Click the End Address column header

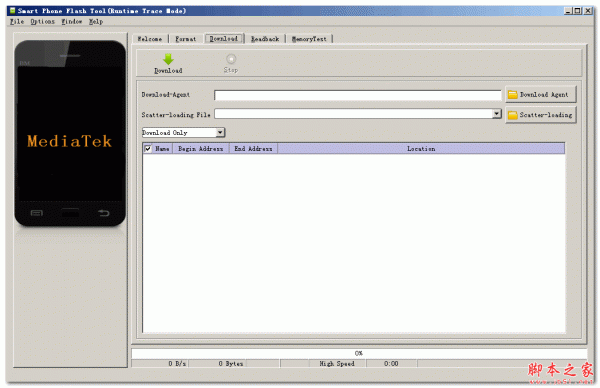253,148
